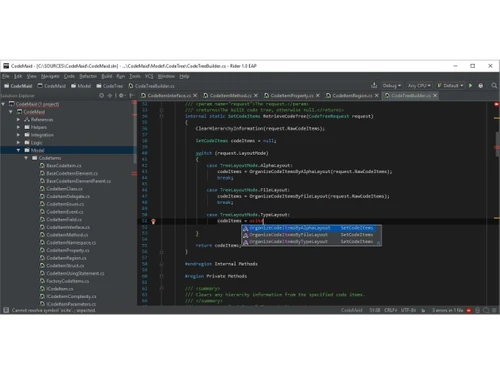Open Tools menu

(x=135, y=76)
